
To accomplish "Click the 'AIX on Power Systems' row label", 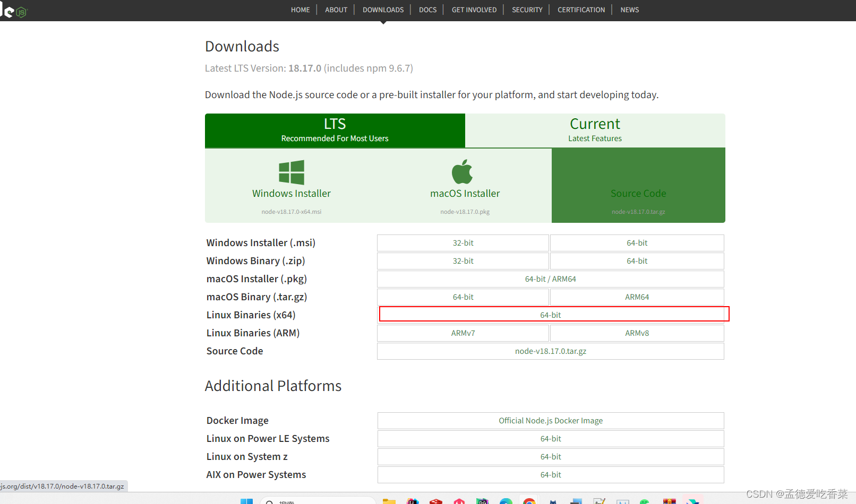I will pyautogui.click(x=256, y=475).
